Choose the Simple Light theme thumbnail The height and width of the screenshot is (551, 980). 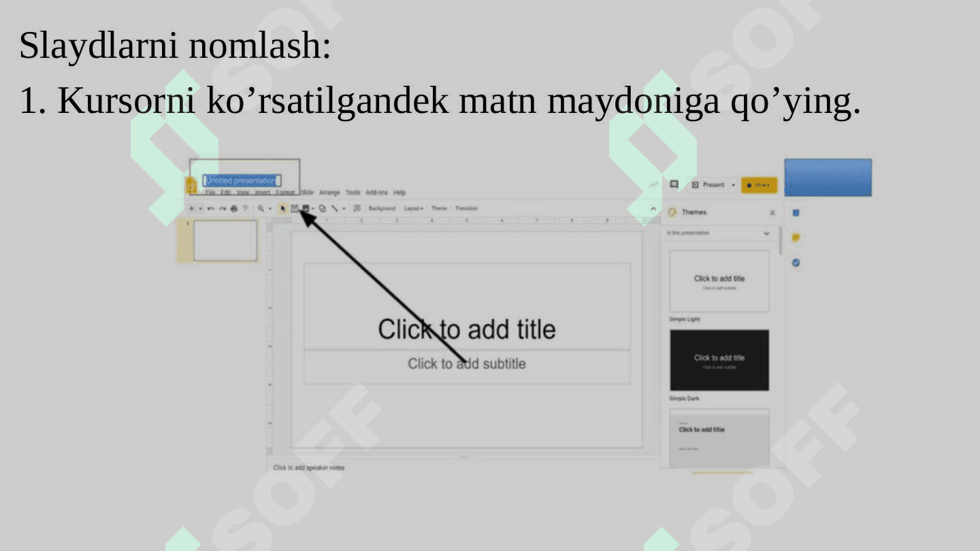(719, 281)
